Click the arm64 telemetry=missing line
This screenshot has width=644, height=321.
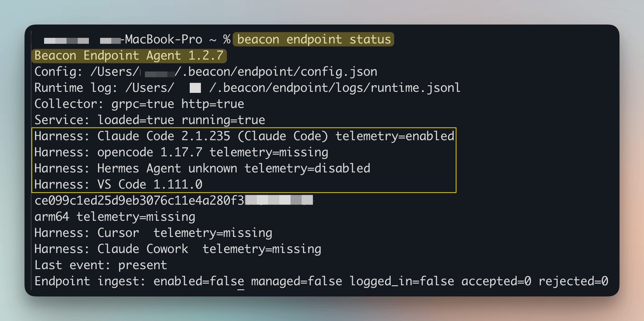coord(115,217)
